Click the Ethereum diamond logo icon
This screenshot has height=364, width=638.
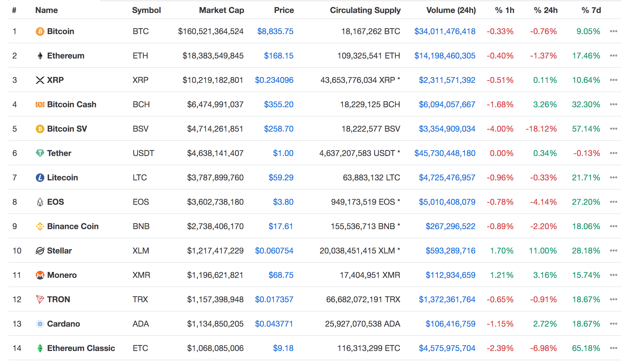pyautogui.click(x=40, y=56)
